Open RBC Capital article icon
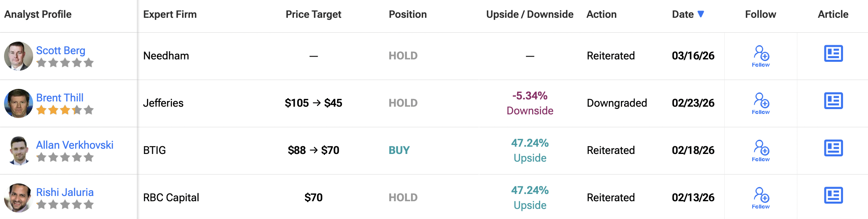 pyautogui.click(x=833, y=195)
